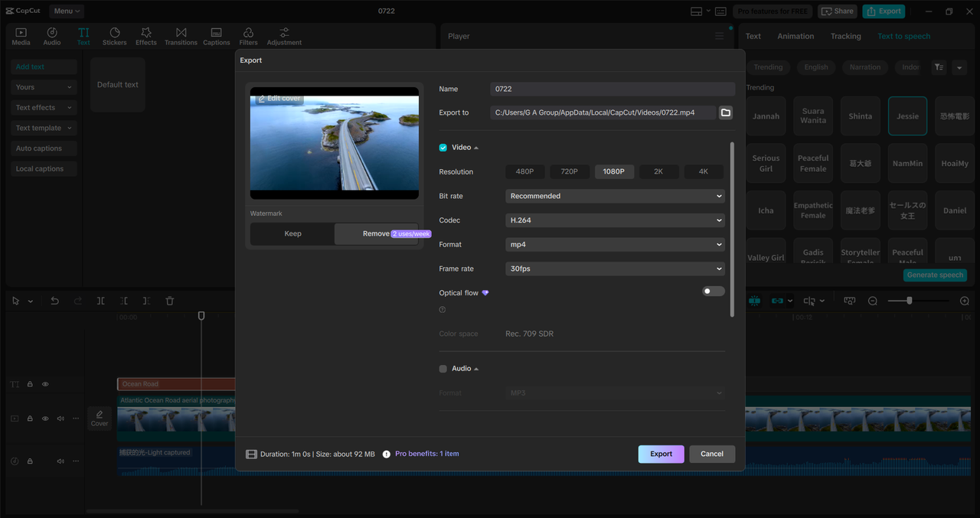Select 480P resolution
Viewport: 980px width, 518px height.
pos(524,171)
